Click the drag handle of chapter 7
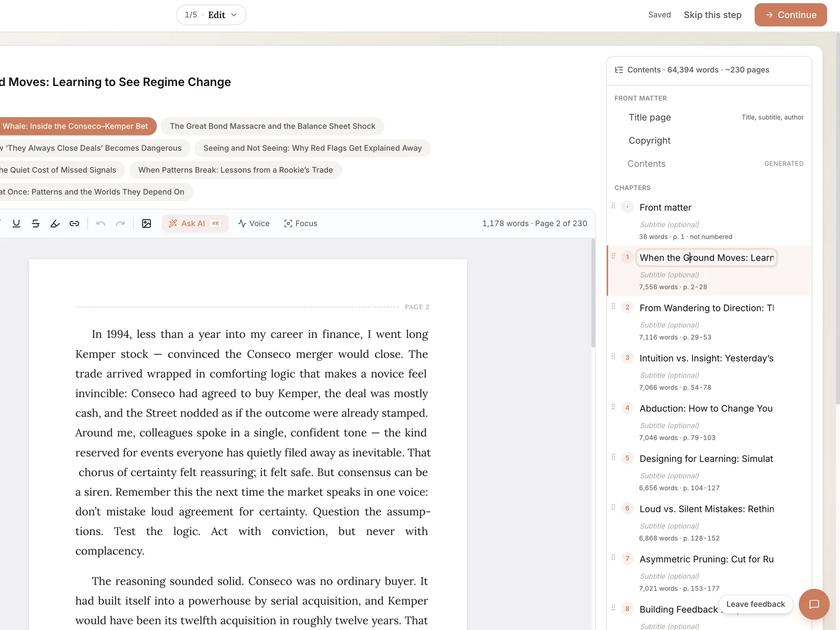The height and width of the screenshot is (630, 840). pos(613,558)
